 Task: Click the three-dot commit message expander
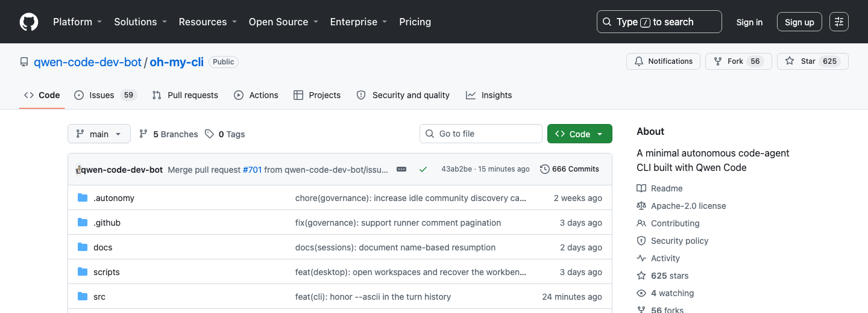tap(401, 169)
